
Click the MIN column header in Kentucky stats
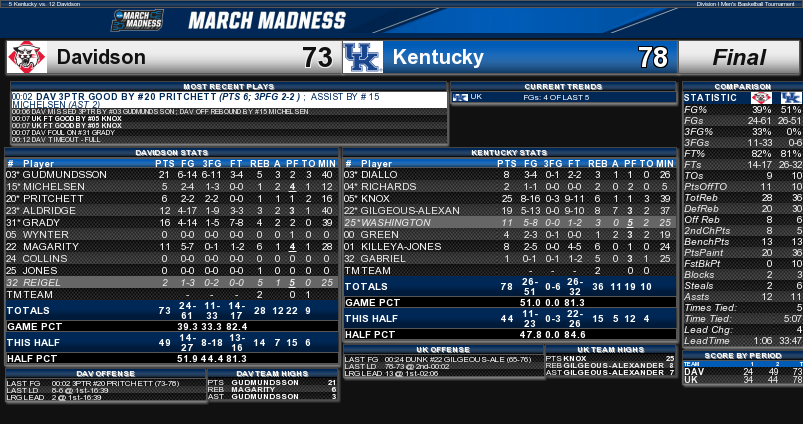(x=665, y=164)
